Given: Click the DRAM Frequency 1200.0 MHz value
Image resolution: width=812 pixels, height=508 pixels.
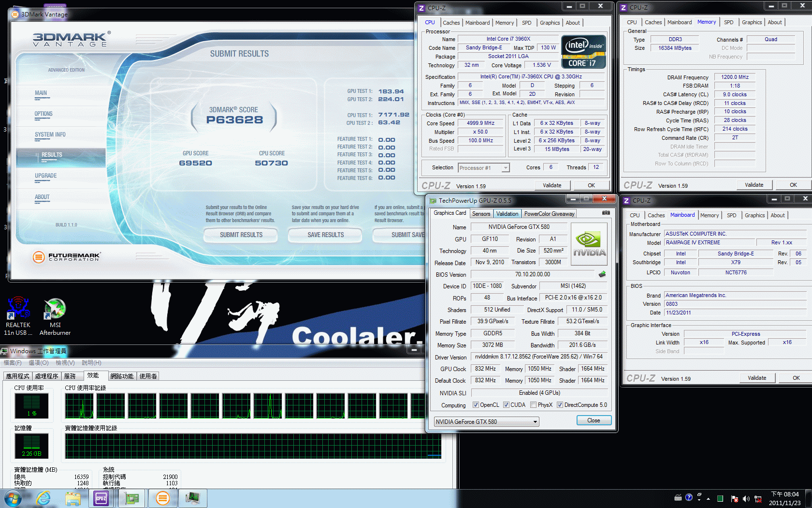Looking at the screenshot, I should point(735,77).
